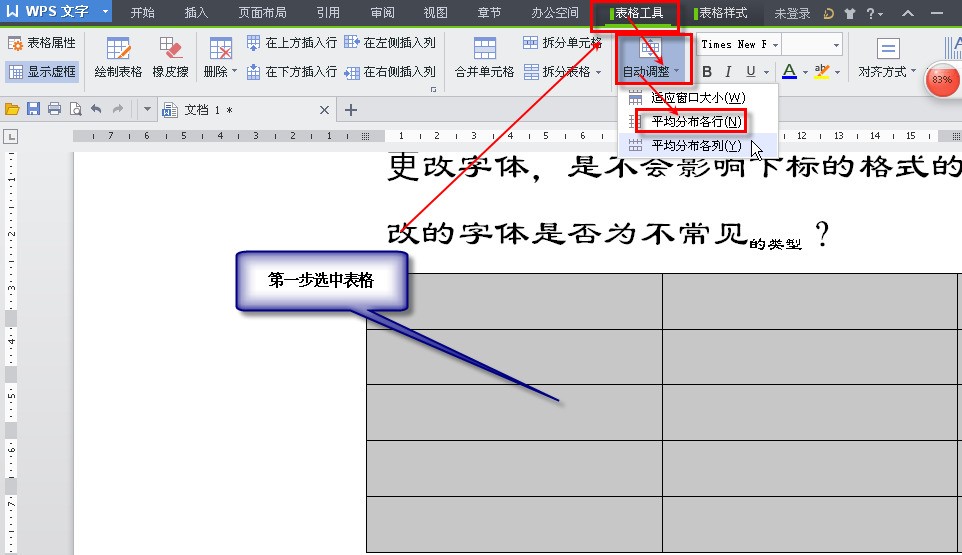Choose Distribute Rows Evenly (平均分布各行)
The height and width of the screenshot is (555, 962).
[x=698, y=121]
